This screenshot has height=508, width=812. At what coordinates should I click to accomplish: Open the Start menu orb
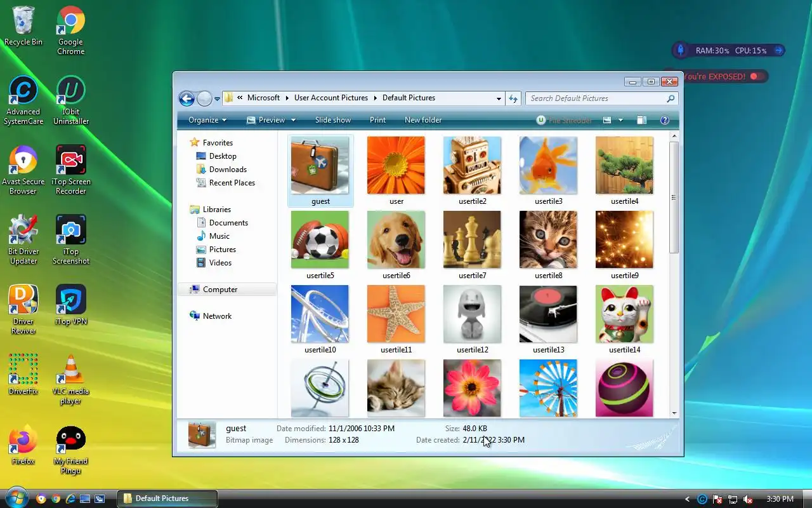[16, 497]
